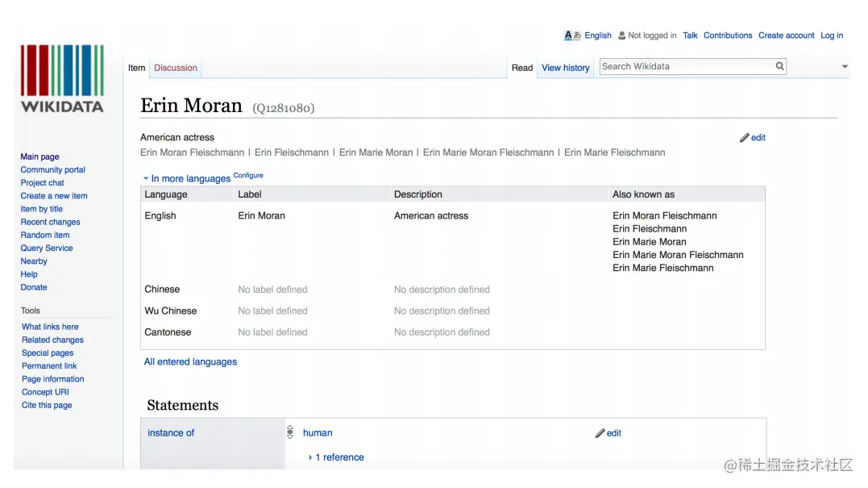Expand the 1 reference disclosure
This screenshot has width=868, height=488.
coord(336,457)
